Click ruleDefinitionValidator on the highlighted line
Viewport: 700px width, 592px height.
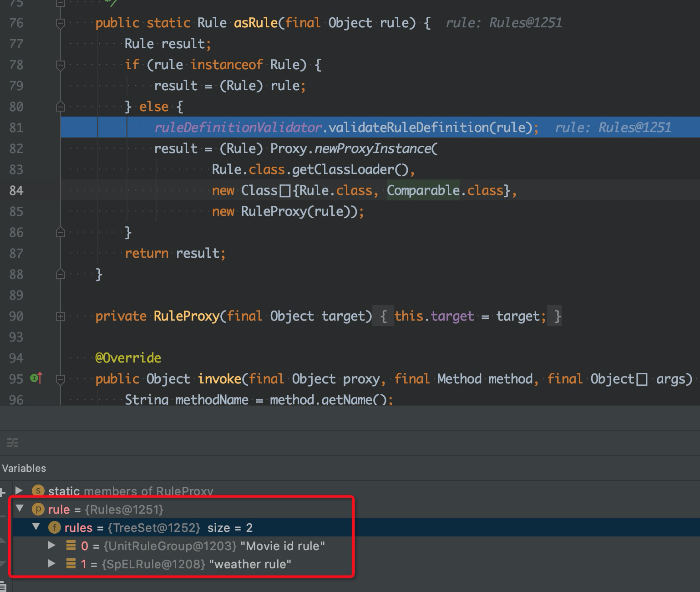tap(238, 128)
